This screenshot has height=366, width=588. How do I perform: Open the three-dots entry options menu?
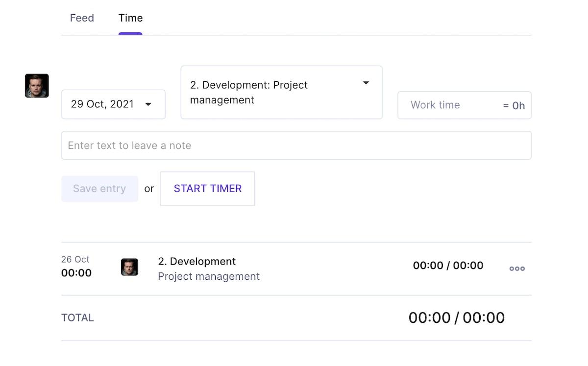tap(517, 268)
